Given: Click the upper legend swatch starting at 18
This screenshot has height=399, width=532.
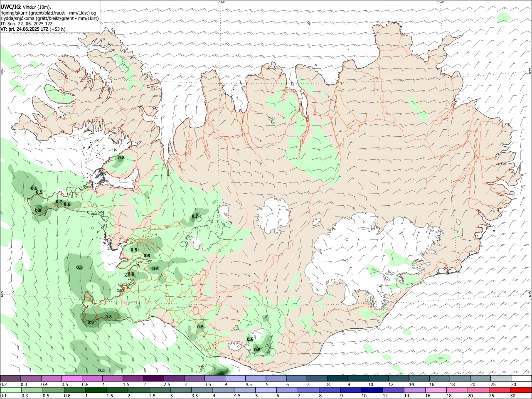Looking at the screenshot, I should [x=461, y=379].
